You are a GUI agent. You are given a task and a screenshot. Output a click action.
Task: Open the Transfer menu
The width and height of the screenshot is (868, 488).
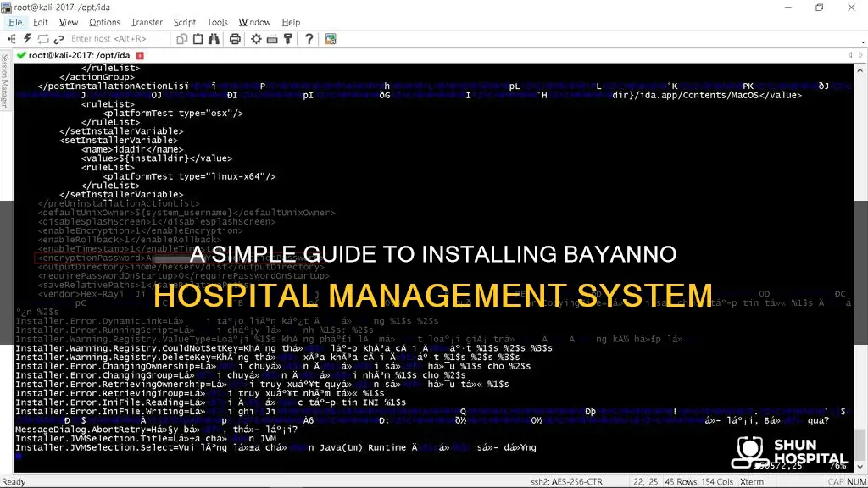point(147,22)
